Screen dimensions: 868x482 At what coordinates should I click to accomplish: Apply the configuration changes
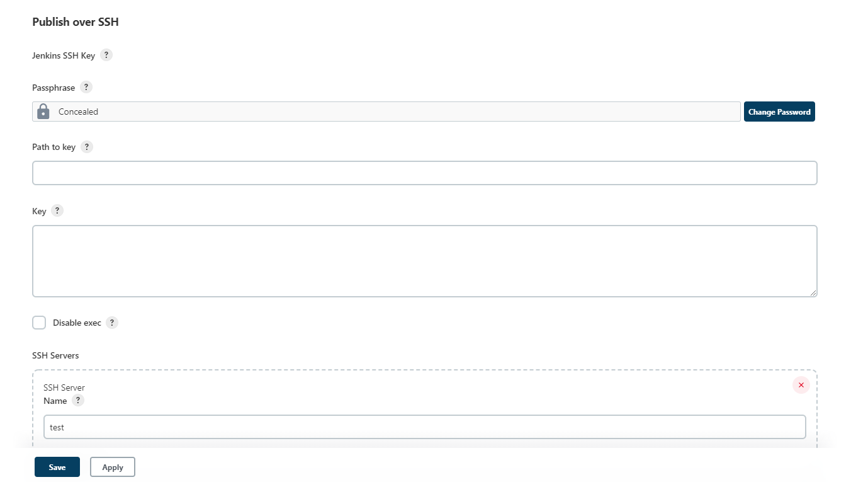click(x=113, y=467)
